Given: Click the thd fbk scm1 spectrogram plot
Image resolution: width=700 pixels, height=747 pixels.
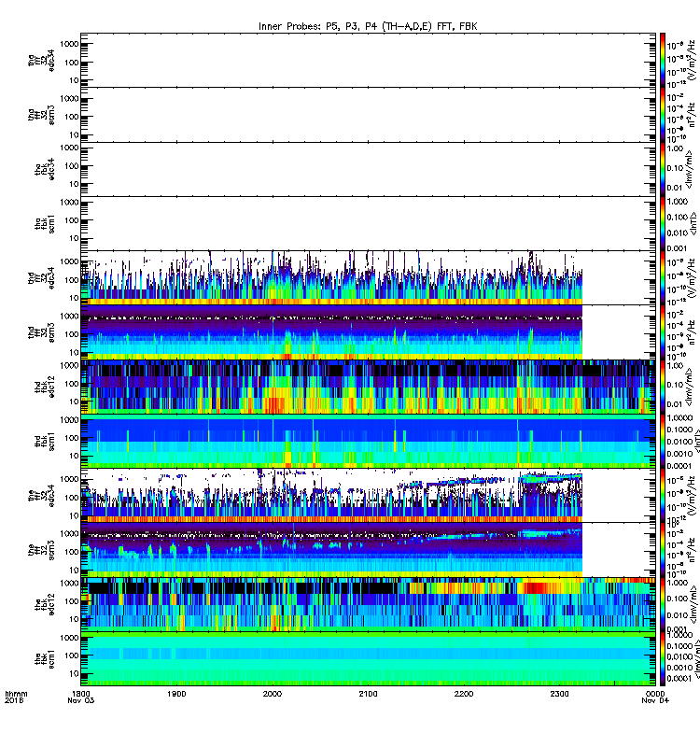Looking at the screenshot, I should coord(368,441).
